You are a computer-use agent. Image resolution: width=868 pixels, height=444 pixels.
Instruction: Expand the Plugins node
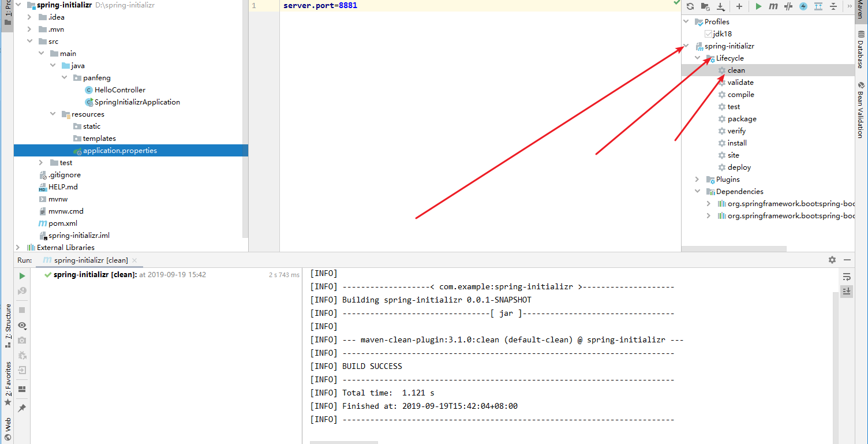click(698, 180)
